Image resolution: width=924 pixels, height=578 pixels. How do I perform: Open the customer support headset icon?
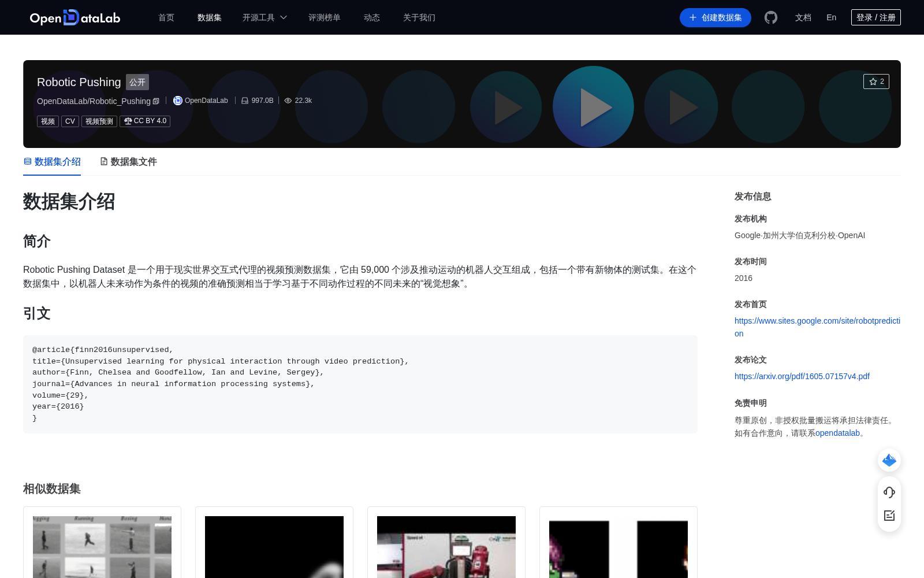pyautogui.click(x=889, y=492)
